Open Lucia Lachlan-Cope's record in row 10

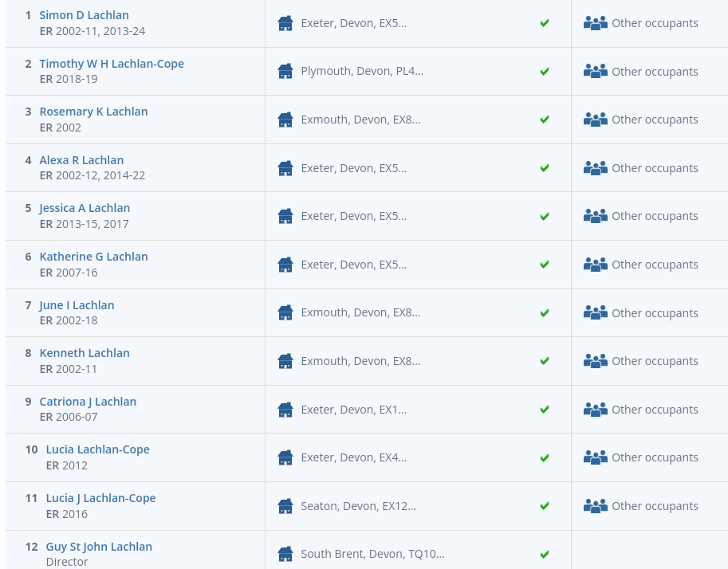pyautogui.click(x=97, y=449)
